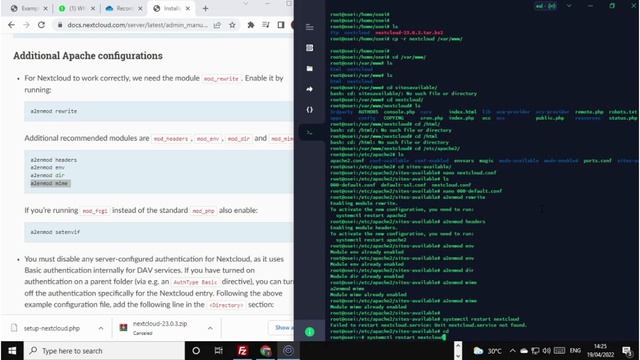Click the 'AuthType Basic' inline code
Image resolution: width=640 pixels, height=360 pixels.
[x=195, y=282]
